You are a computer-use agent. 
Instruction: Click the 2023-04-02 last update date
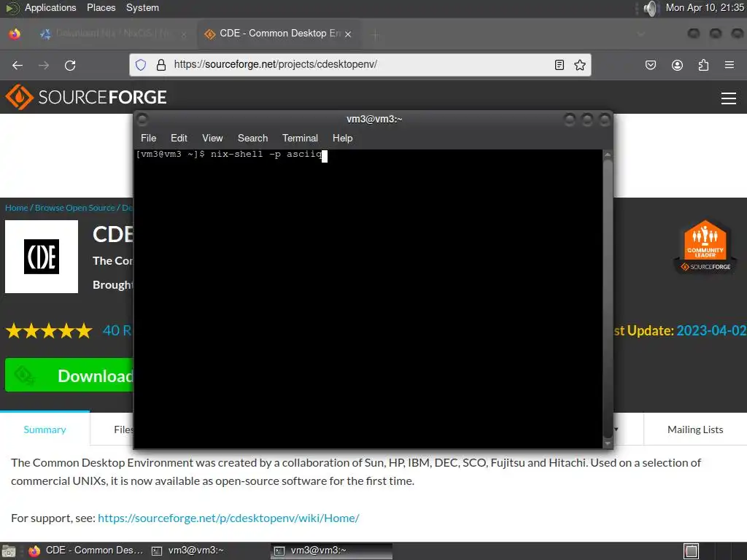(711, 330)
